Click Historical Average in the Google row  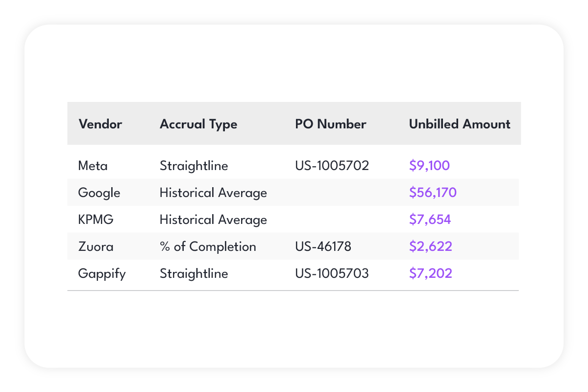click(x=213, y=193)
